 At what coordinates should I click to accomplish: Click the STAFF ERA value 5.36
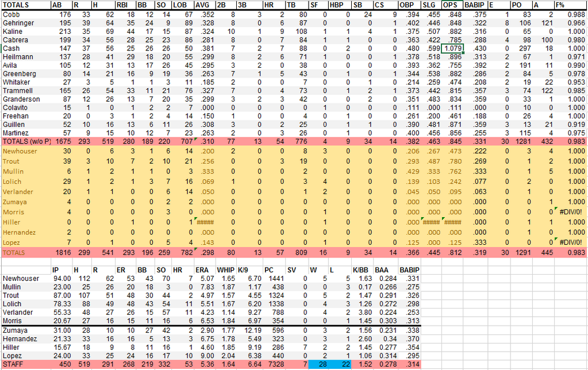206,364
